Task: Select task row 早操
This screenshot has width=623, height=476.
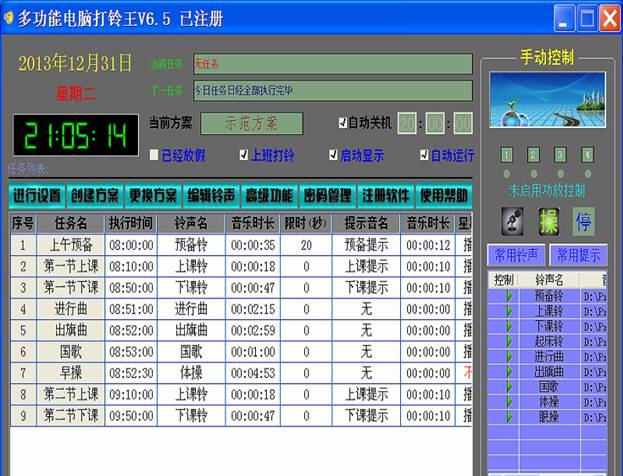Action: click(x=241, y=373)
